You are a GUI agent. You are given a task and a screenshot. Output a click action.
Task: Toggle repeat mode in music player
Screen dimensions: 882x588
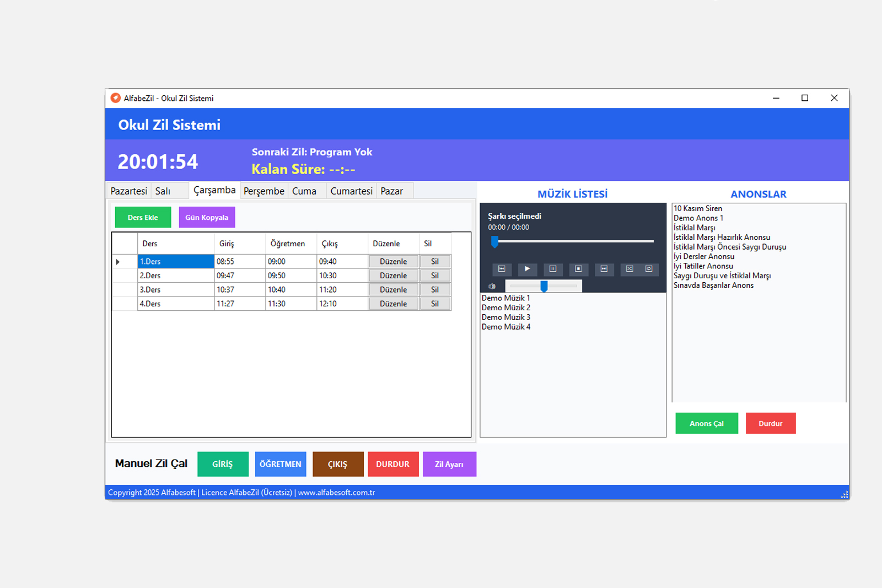(x=649, y=269)
